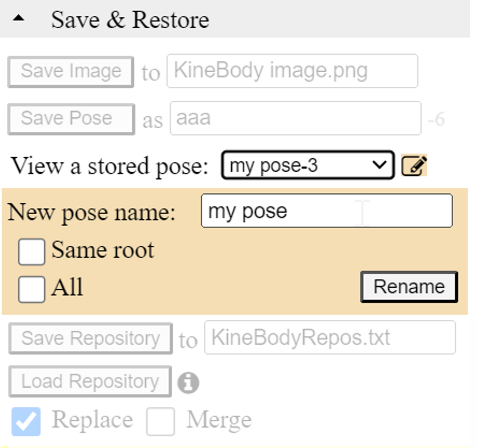The image size is (478, 448).
Task: Click the KineBody image.png filename field
Action: click(293, 71)
